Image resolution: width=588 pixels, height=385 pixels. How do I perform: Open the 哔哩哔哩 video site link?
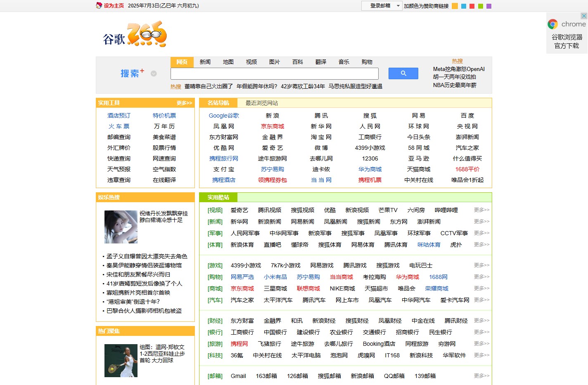[x=446, y=210]
